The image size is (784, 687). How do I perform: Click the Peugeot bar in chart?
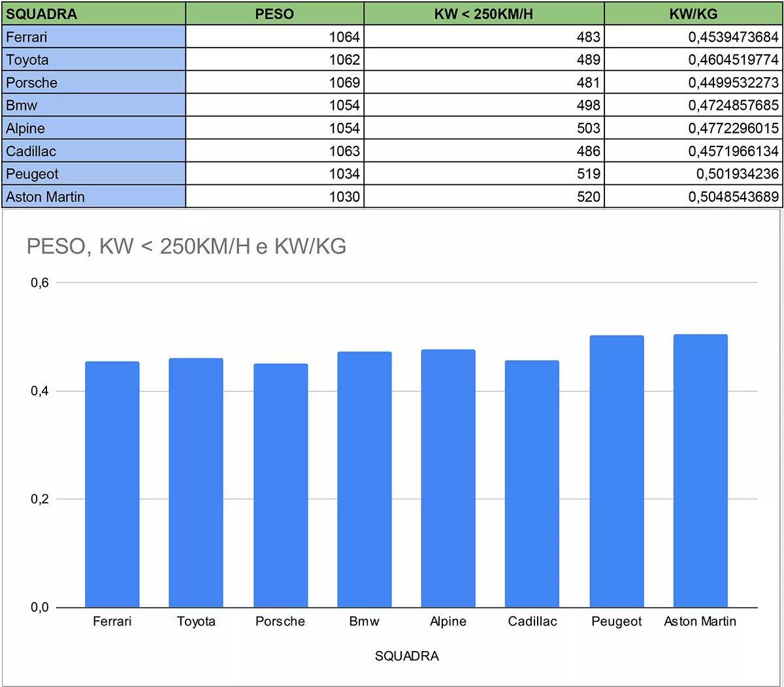point(616,471)
